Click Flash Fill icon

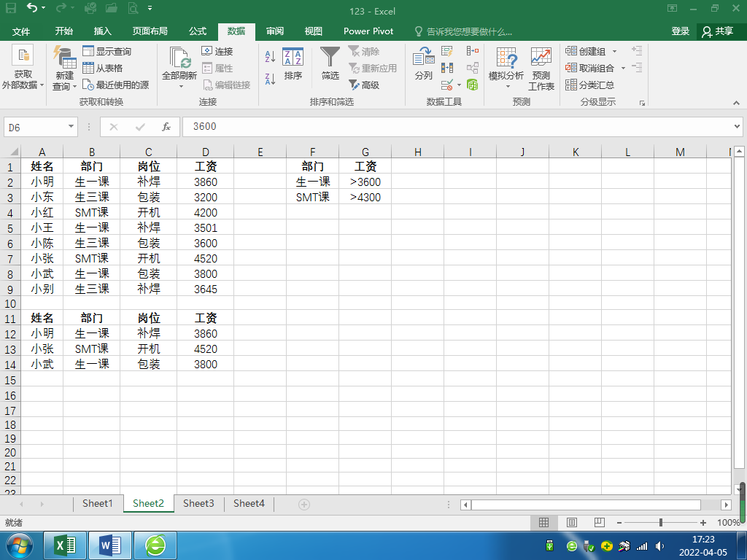(x=447, y=51)
